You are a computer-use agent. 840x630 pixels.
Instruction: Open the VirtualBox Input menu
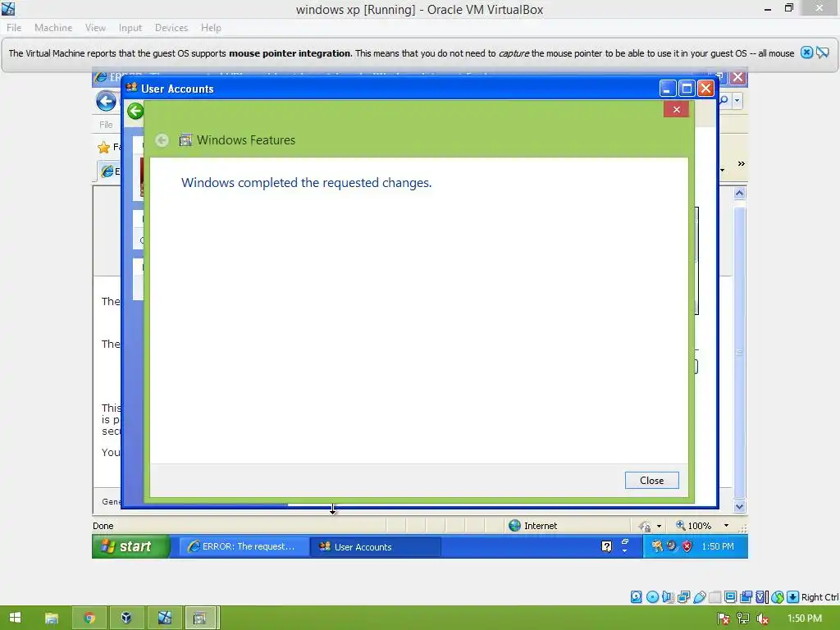click(130, 28)
